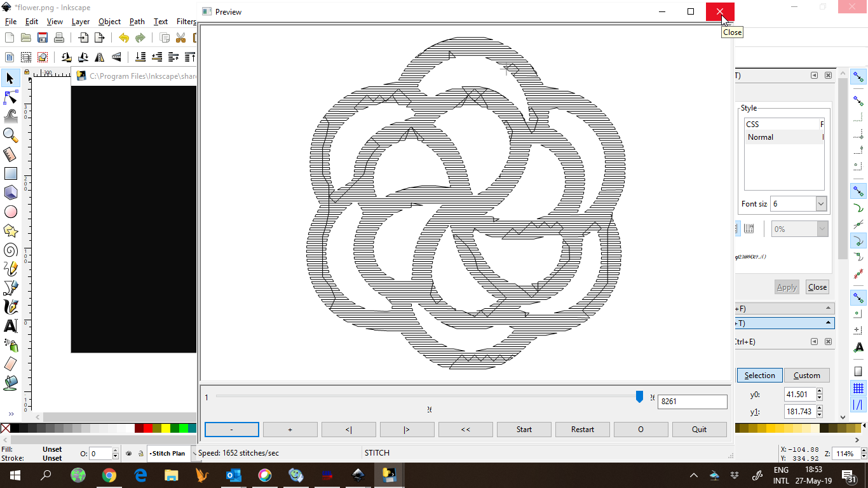Collapse the Ctrl+F panel header
This screenshot has width=868, height=488.
pyautogui.click(x=828, y=308)
